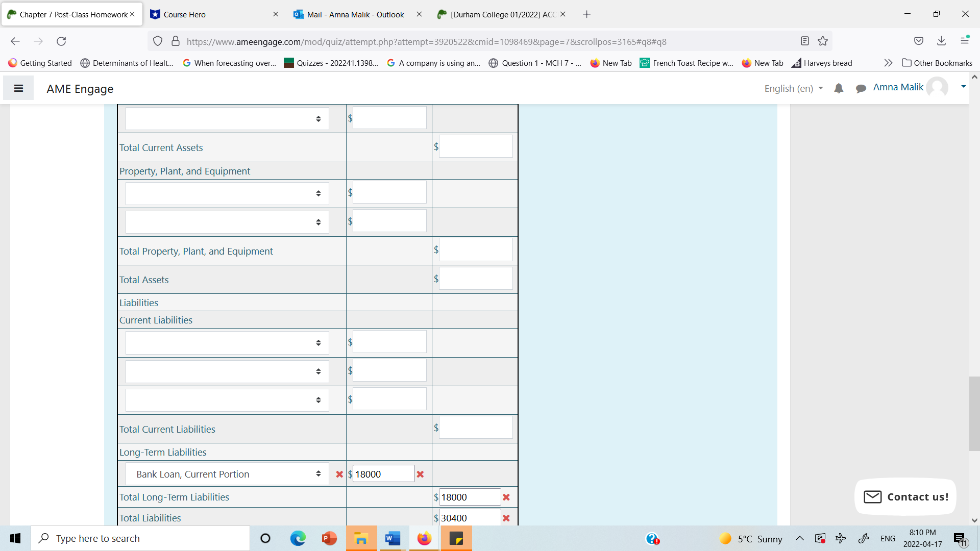This screenshot has width=980, height=551.
Task: Bookmark this page with the star icon
Action: tap(823, 41)
